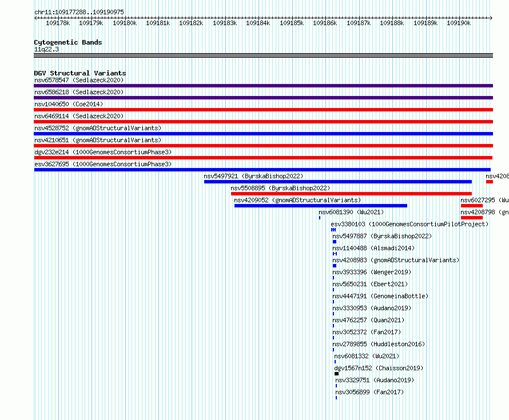The height and width of the screenshot is (420, 509).
Task: Select the black block under dgv1567n152
Action: point(337,374)
